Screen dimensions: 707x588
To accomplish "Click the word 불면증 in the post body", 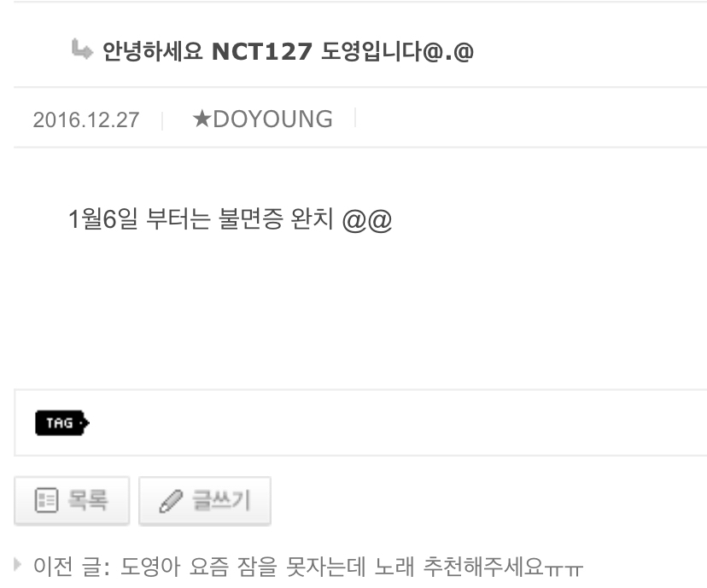I will pyautogui.click(x=250, y=219).
